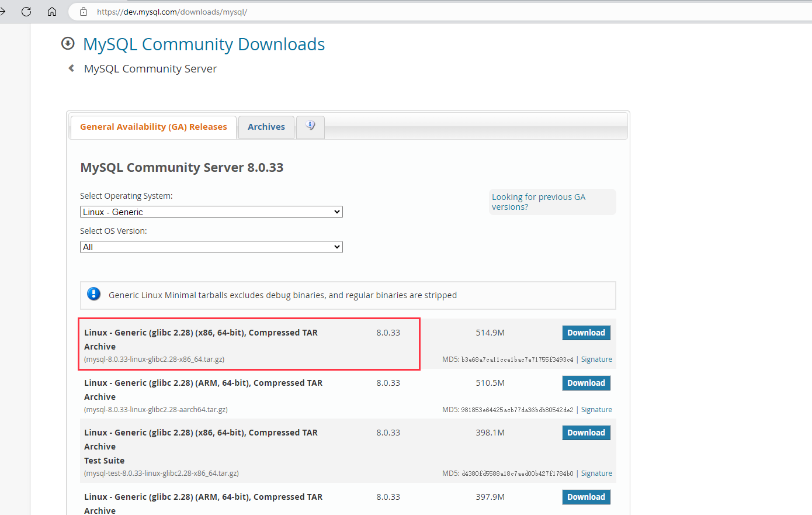The height and width of the screenshot is (515, 812).
Task: Click filename mysql-test-8.0.33-linux-glibc2.28-x86_64.tar.gz
Action: 161,473
